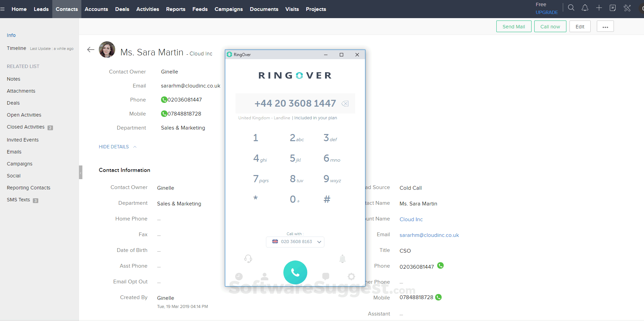Image resolution: width=644 pixels, height=321 pixels.
Task: Click Send Mail button
Action: pyautogui.click(x=514, y=26)
